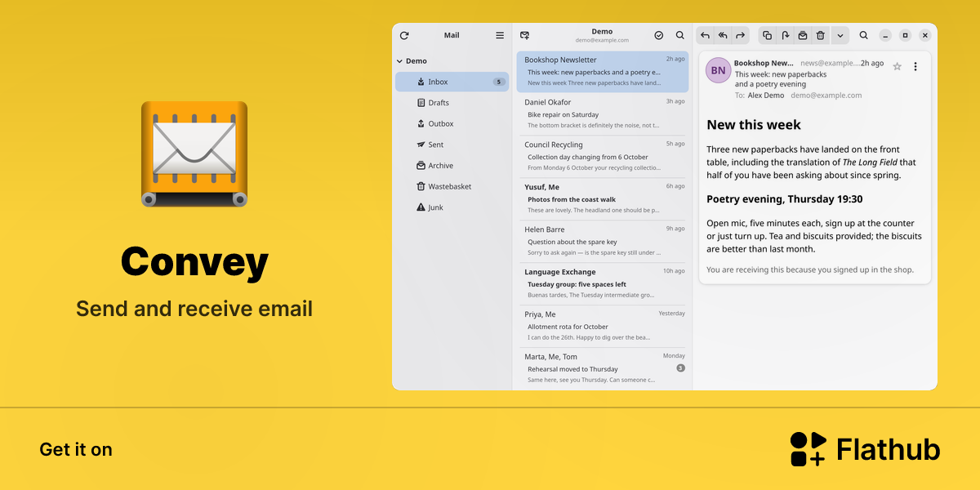
Task: Click the recipient address in the To line
Action: [x=826, y=96]
